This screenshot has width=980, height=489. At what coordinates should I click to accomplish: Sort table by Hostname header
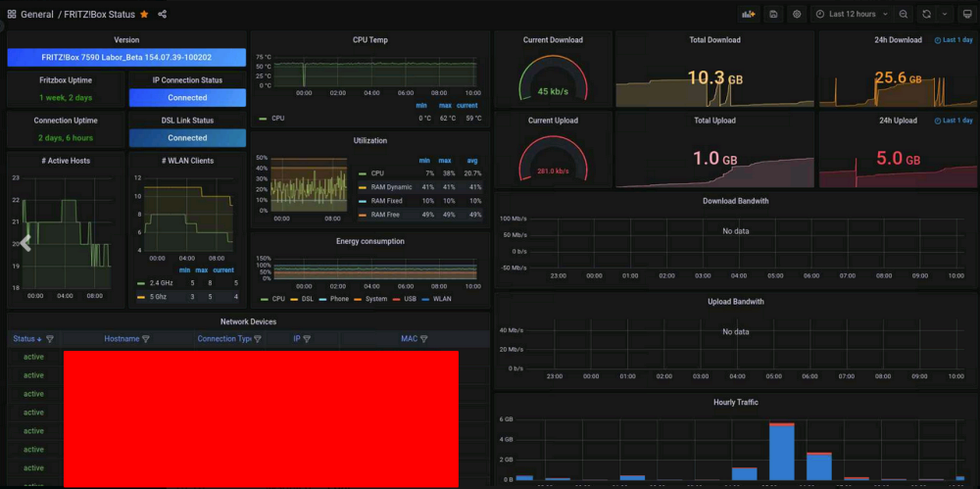[122, 339]
